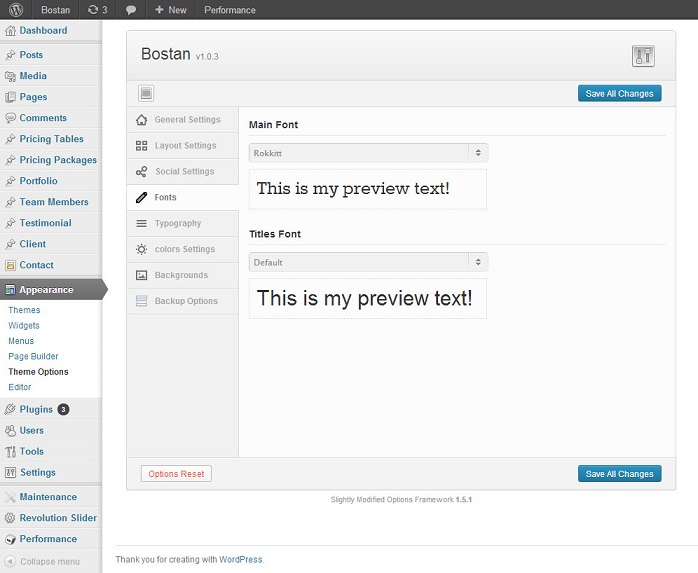Screen dimensions: 698x573
Task: Go to Widgets under Appearance
Action: pyautogui.click(x=24, y=326)
